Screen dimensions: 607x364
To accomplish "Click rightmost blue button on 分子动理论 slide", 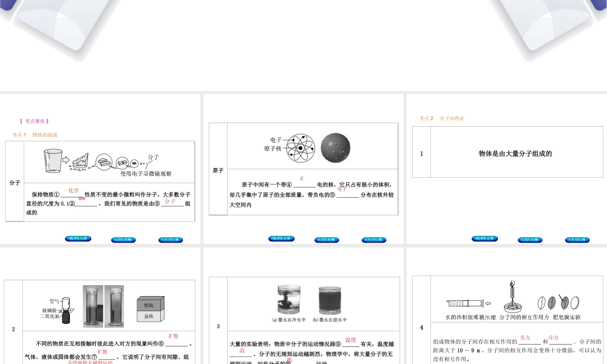I will (577, 240).
